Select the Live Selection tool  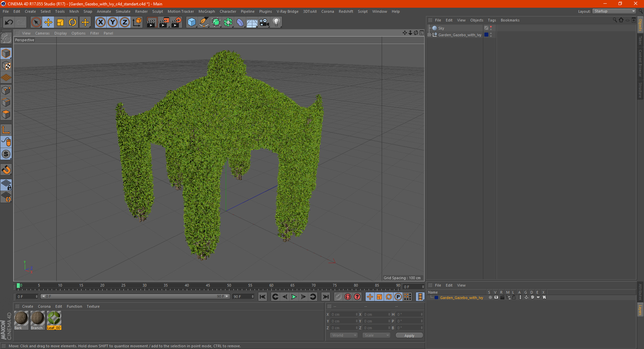[x=36, y=22]
